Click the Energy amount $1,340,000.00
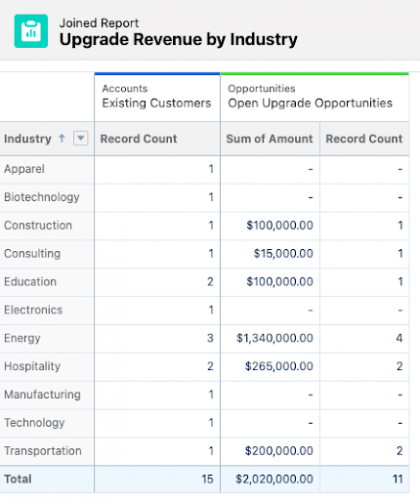The width and height of the screenshot is (420, 500). coord(275,338)
